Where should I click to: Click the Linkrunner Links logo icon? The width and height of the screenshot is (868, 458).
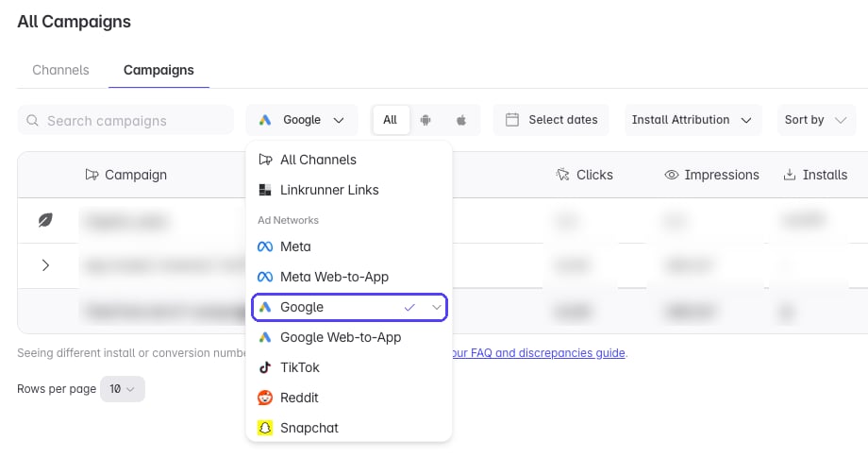click(265, 190)
